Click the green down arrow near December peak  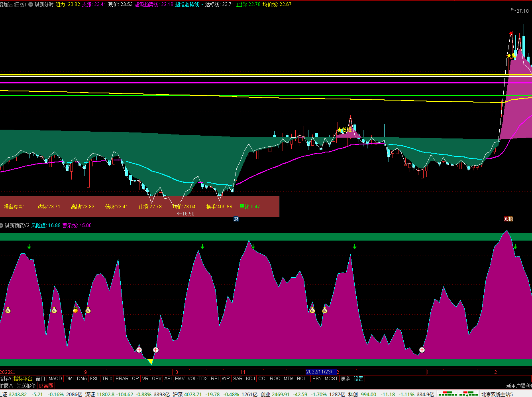click(x=355, y=247)
